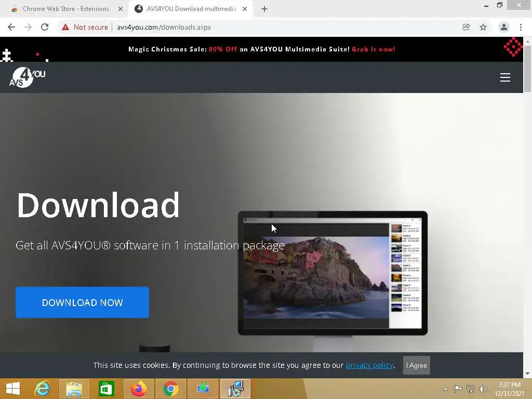Click the page vertical scrollbar thumb
This screenshot has width=532, height=399.
click(527, 69)
